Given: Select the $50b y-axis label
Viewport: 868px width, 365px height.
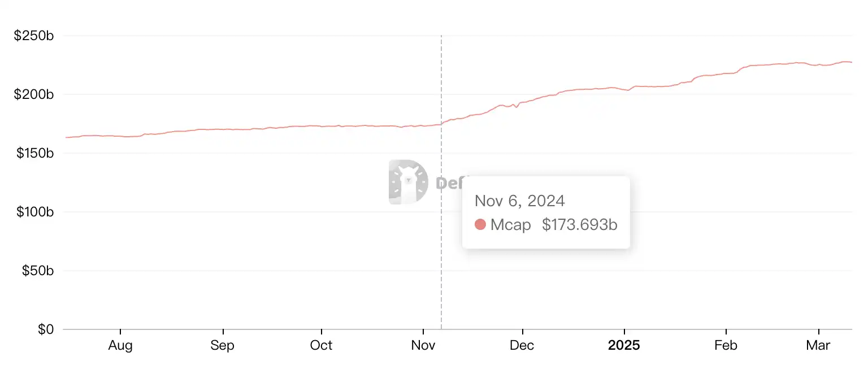Looking at the screenshot, I should coord(37,271).
